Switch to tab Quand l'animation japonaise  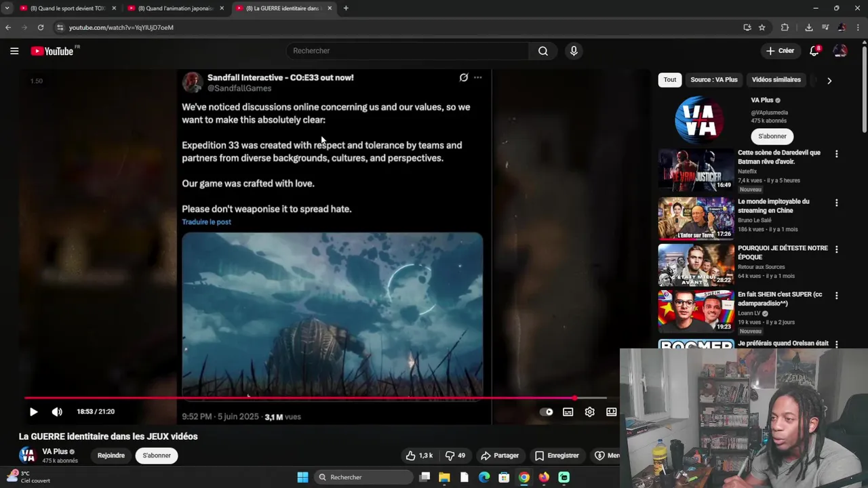176,8
